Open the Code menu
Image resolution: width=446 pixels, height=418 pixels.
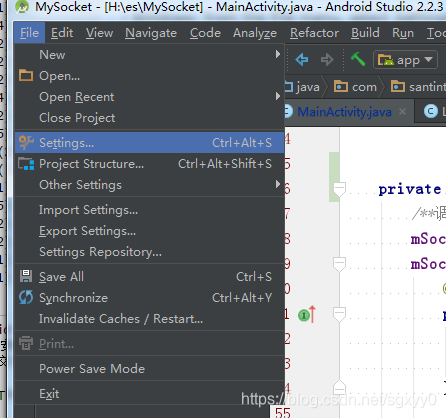point(205,33)
